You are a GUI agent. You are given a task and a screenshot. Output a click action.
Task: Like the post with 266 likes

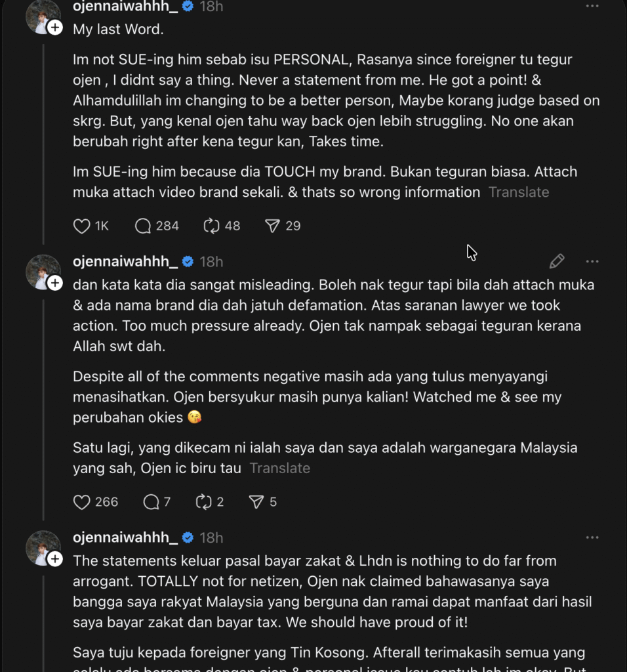(x=82, y=503)
